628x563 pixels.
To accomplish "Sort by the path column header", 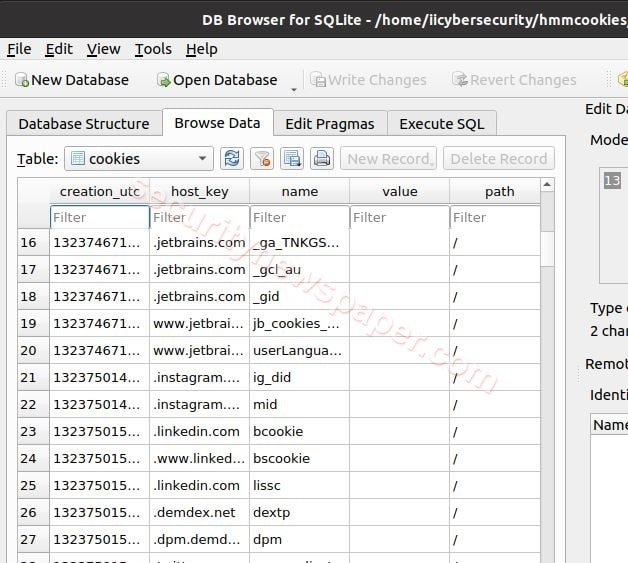I will (495, 191).
